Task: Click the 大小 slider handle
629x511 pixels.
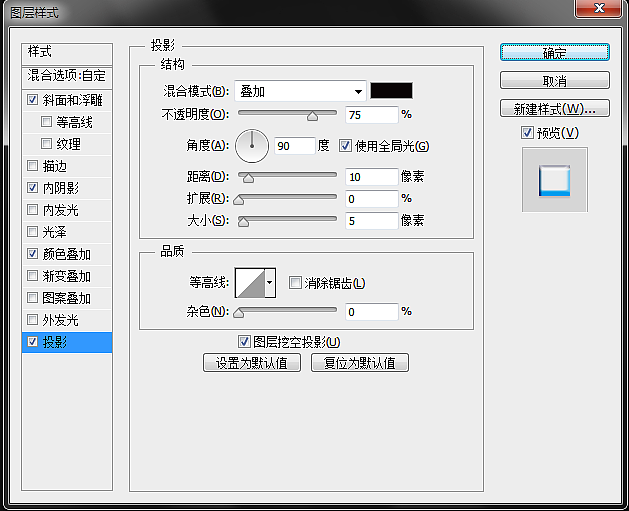Action: 243,222
